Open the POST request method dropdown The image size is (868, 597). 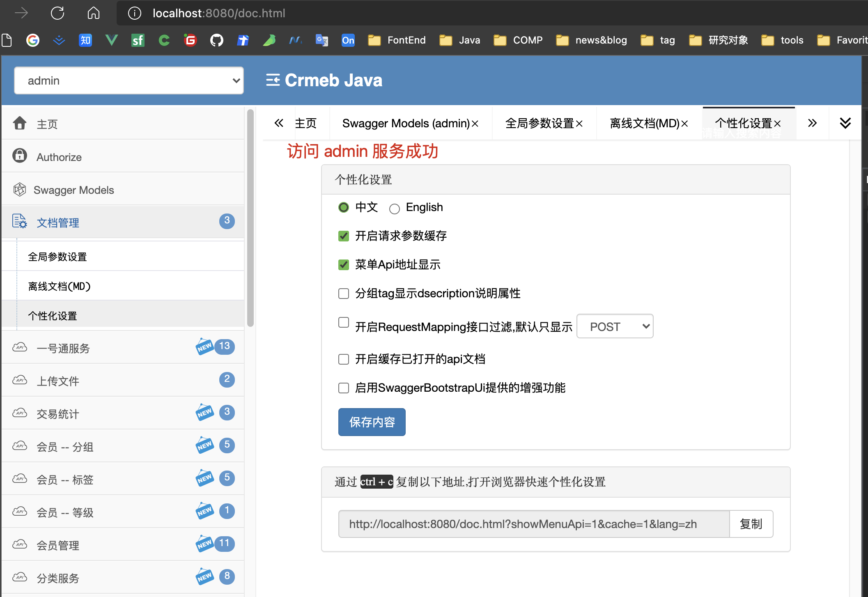click(615, 326)
